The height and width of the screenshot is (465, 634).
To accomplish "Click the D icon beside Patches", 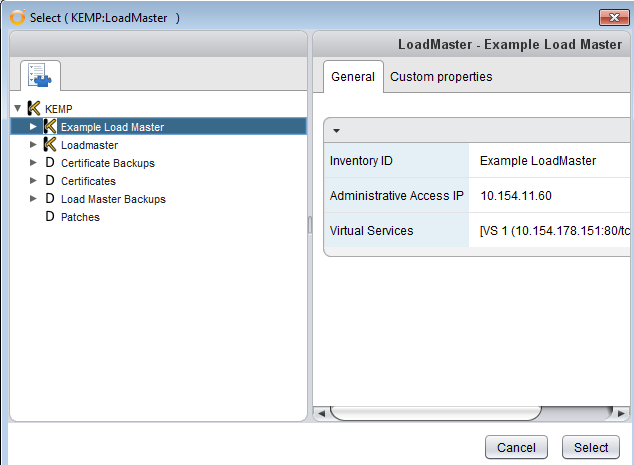I will (50, 216).
